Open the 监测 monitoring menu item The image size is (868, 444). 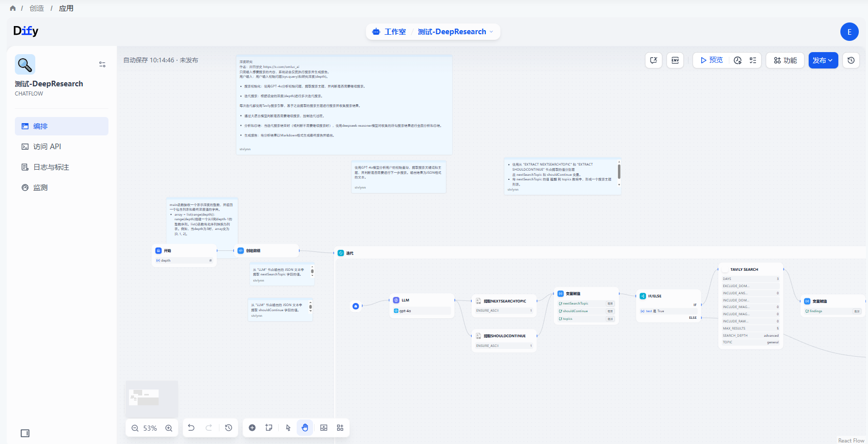click(x=61, y=188)
